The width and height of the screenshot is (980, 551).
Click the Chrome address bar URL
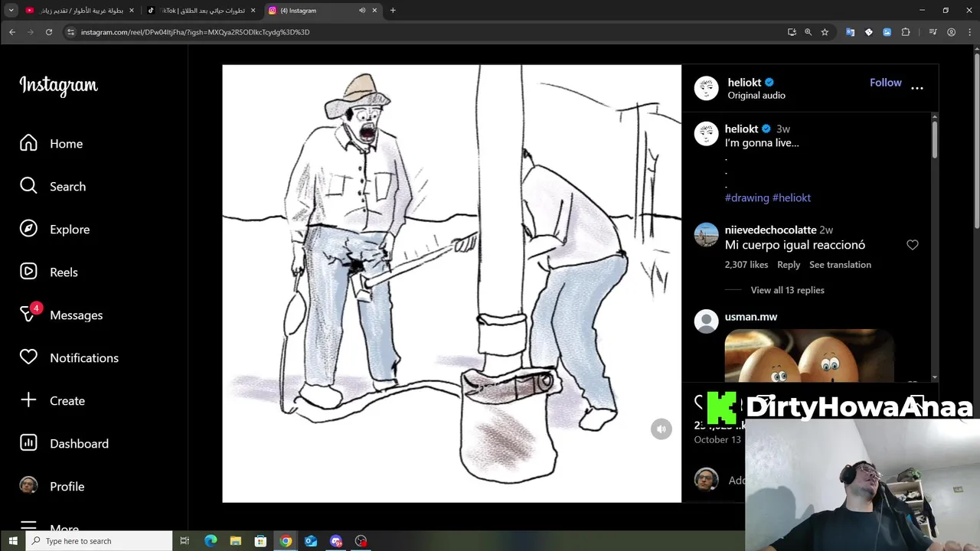[x=195, y=32]
